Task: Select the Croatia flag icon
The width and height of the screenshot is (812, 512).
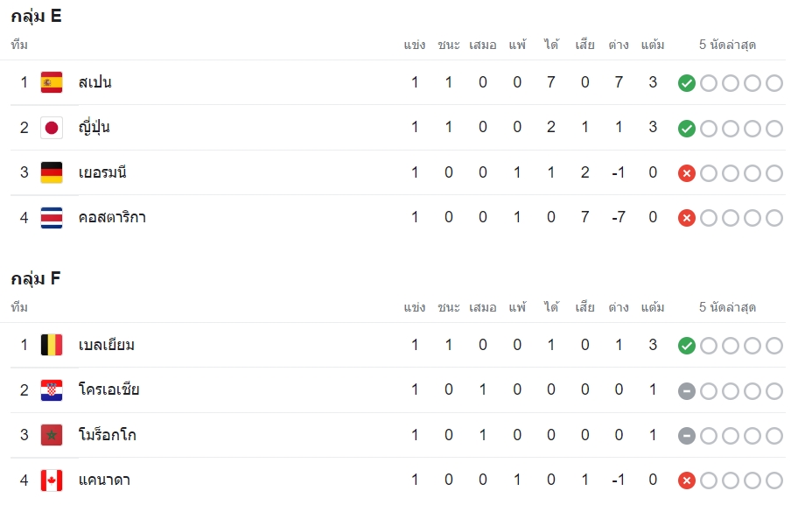Action: coord(52,390)
